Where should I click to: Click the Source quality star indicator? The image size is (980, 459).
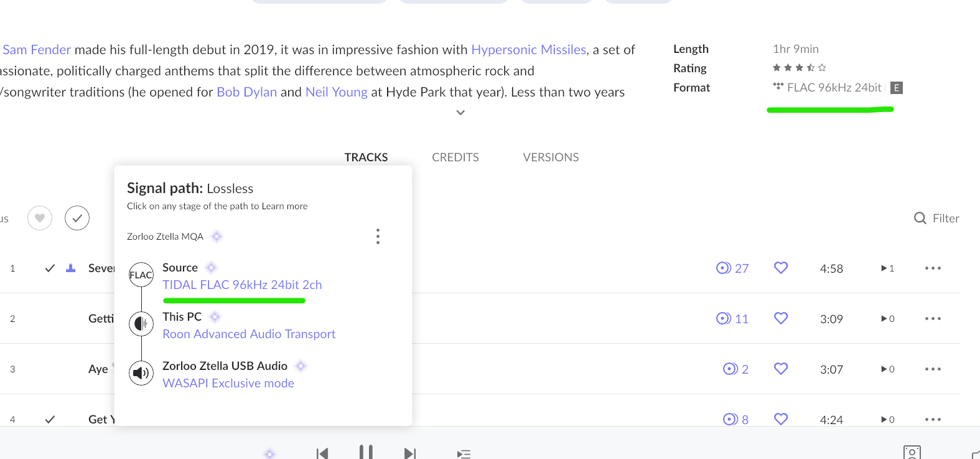(x=211, y=268)
